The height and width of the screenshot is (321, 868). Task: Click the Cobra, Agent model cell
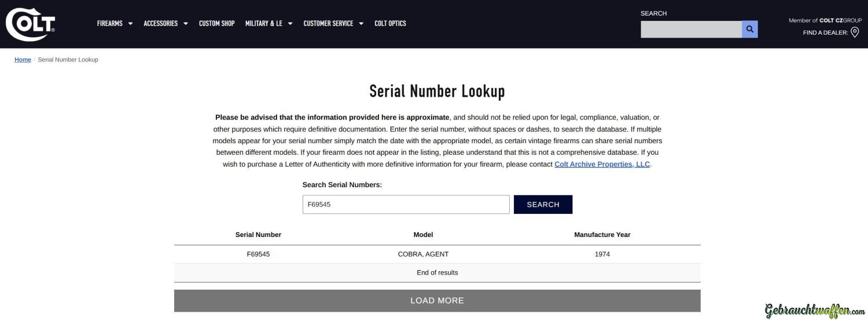423,254
